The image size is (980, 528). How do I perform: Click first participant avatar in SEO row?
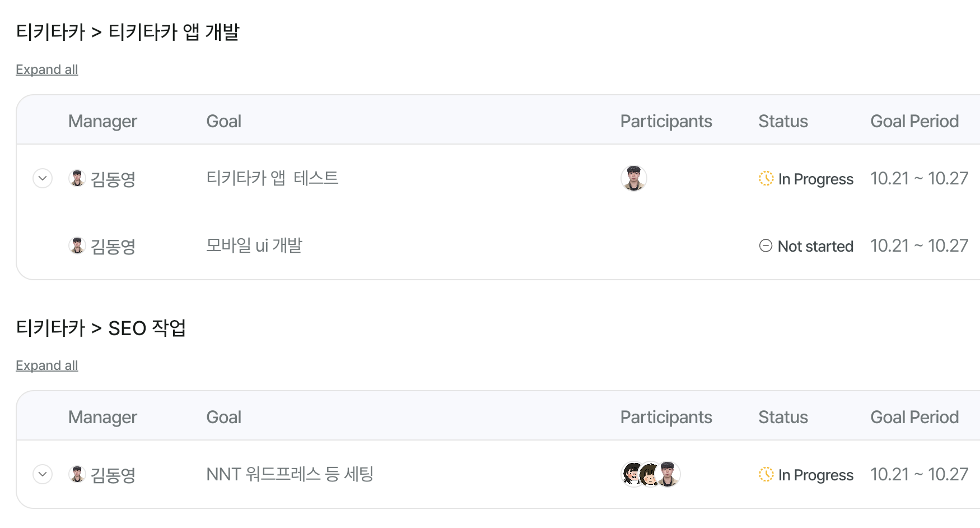coord(633,474)
